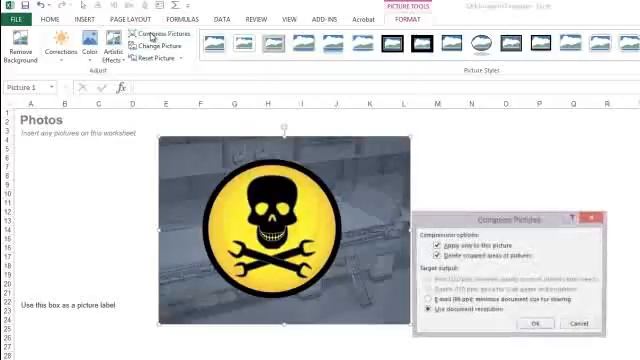Screen dimensions: 640x360
Task: Switch to the INSERT tab
Action: pos(84,19)
